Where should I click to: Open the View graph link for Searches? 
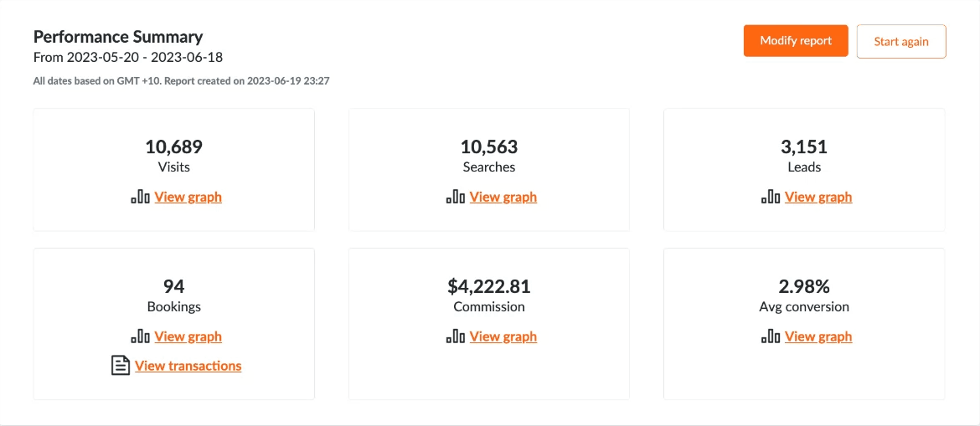coord(503,197)
